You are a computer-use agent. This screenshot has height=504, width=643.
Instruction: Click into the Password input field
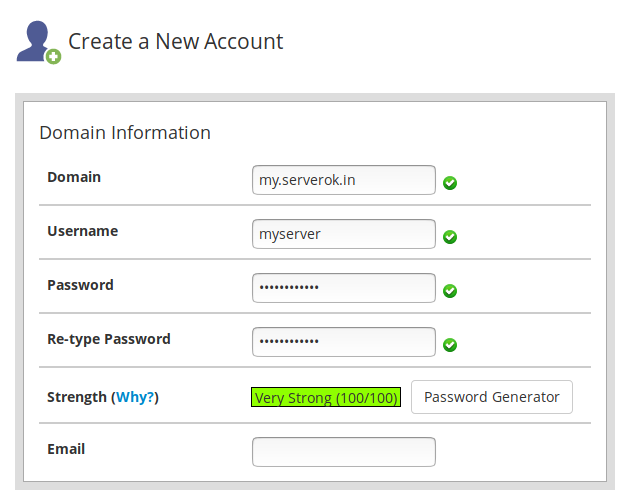click(343, 288)
